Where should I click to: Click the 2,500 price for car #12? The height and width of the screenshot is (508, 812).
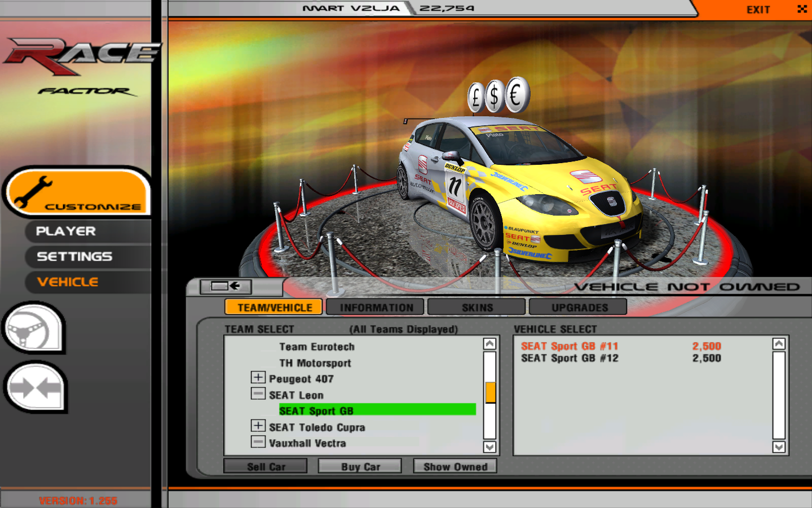click(707, 358)
